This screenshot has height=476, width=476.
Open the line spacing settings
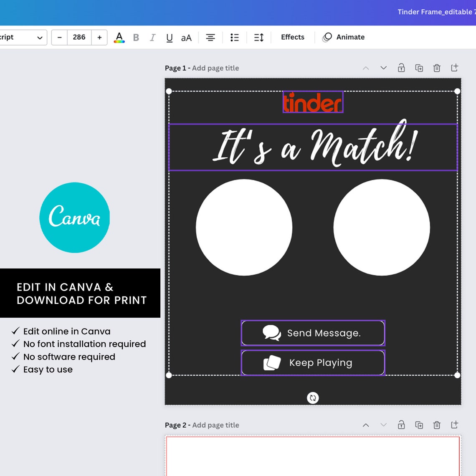(x=258, y=37)
